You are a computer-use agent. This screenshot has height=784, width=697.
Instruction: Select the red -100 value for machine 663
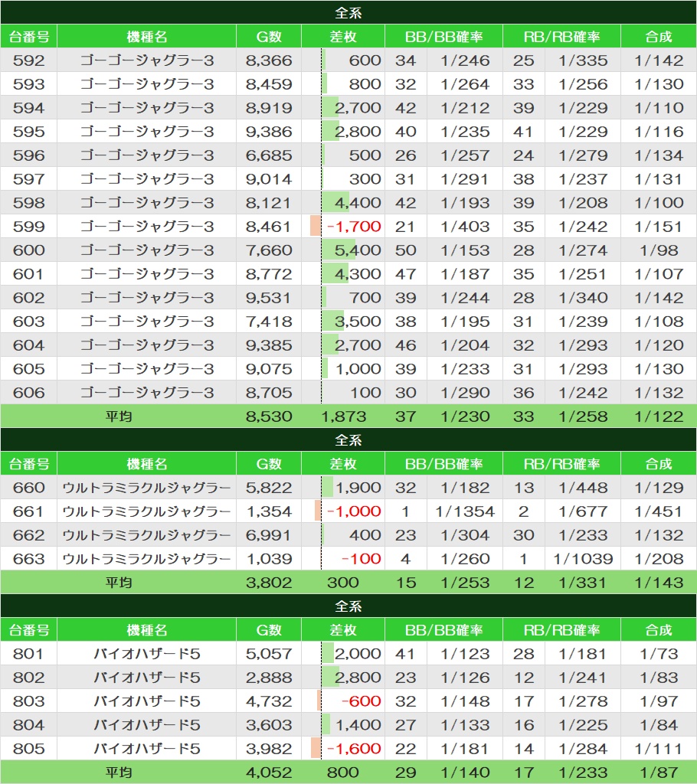tap(362, 559)
